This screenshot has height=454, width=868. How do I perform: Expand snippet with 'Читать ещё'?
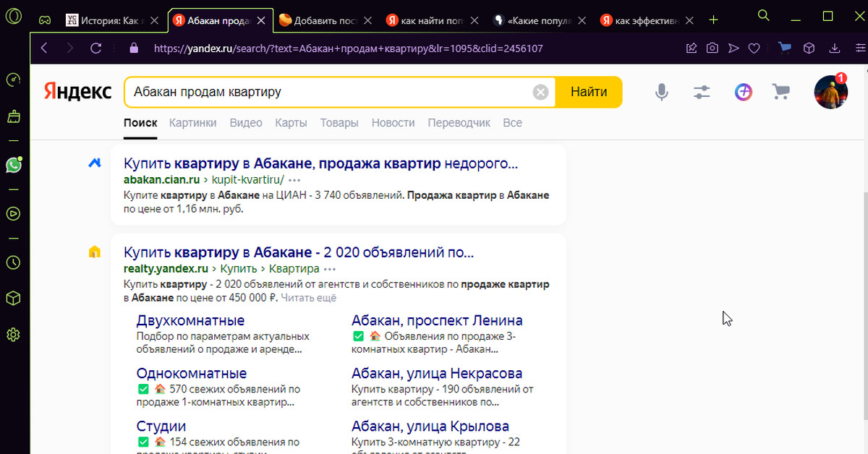(309, 298)
